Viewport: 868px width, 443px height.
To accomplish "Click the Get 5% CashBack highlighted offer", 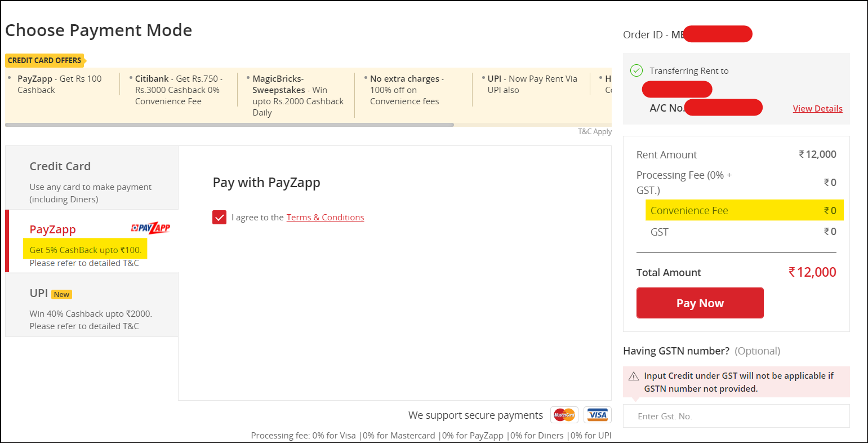I will pos(84,249).
